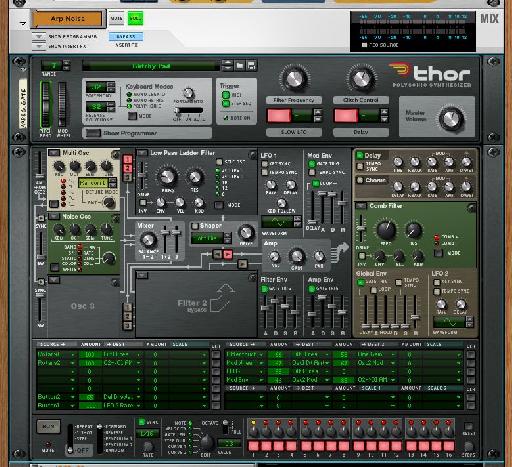Click the Filter Frequency rotary knob
This screenshot has width=512, height=467.
295,79
